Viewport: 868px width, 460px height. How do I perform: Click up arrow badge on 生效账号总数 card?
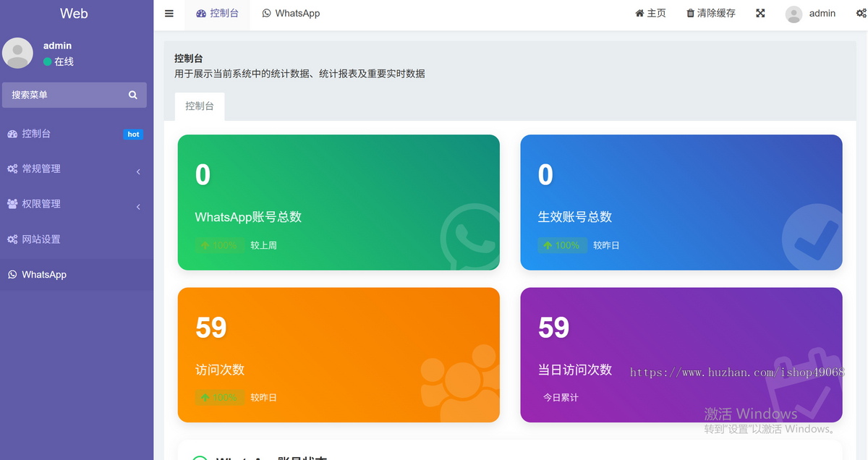click(x=562, y=245)
